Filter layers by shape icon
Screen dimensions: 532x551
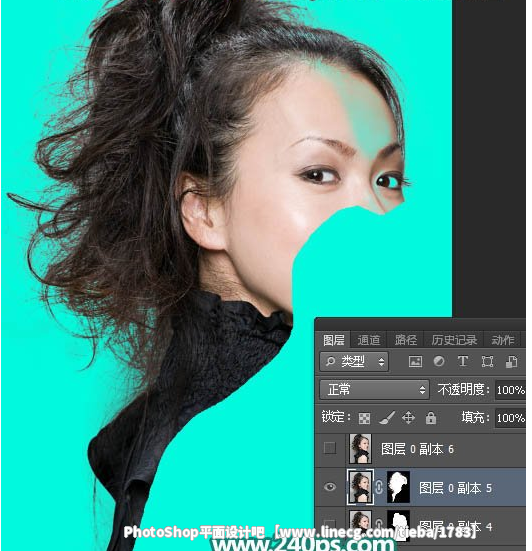point(487,361)
